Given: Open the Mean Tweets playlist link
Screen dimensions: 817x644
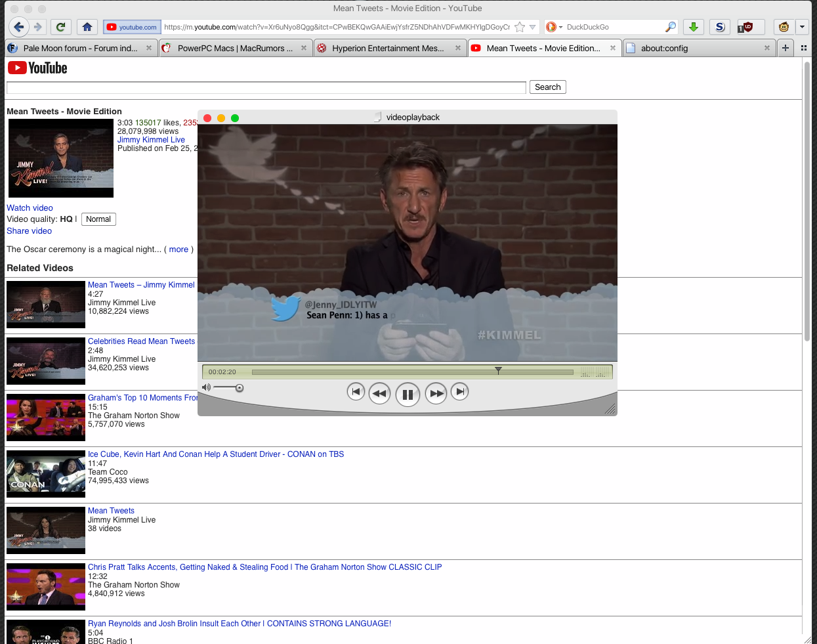Looking at the screenshot, I should click(111, 511).
